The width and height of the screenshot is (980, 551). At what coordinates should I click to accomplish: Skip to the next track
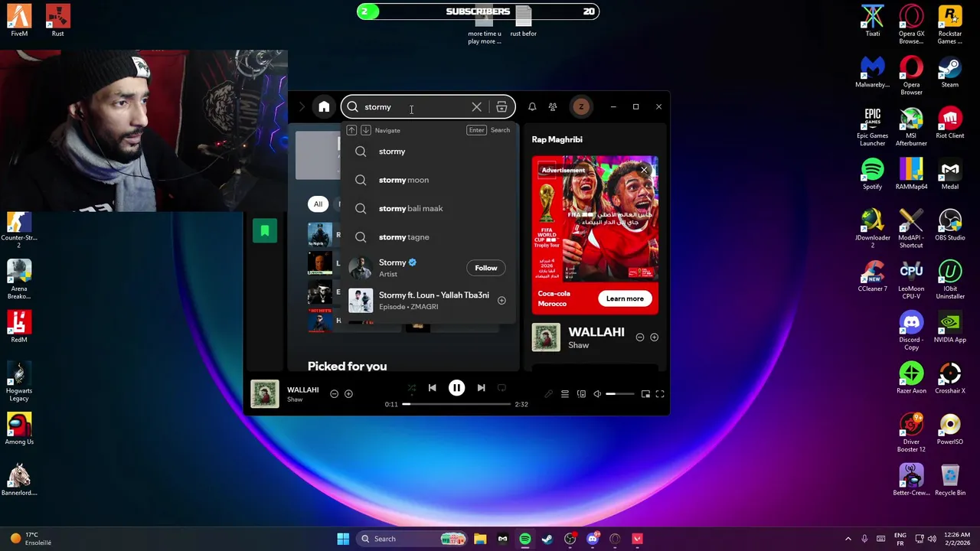coord(481,388)
